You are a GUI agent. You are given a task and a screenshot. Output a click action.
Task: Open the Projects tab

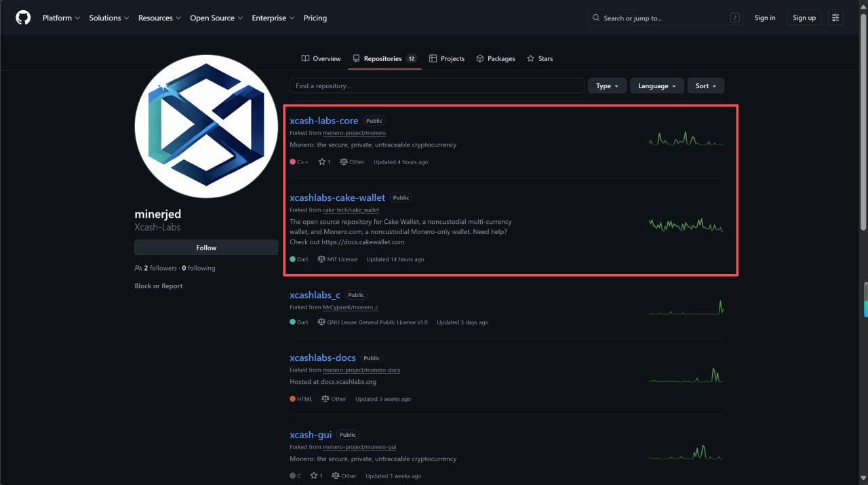447,59
